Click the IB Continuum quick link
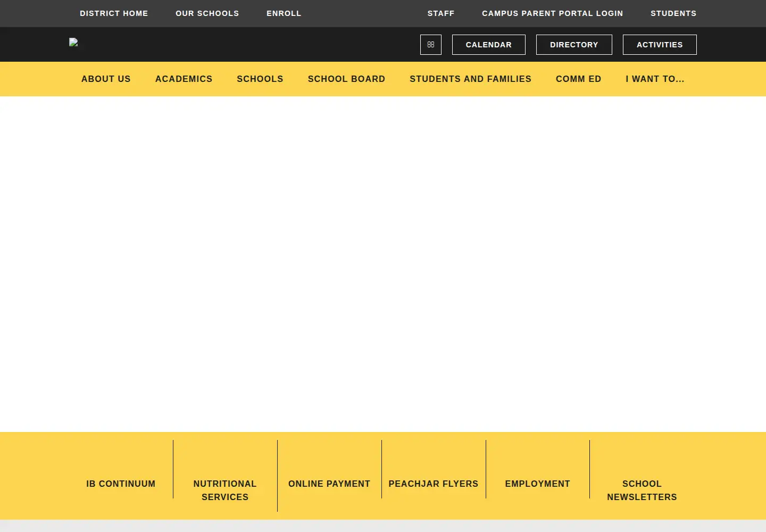Image resolution: width=766 pixels, height=532 pixels. [121, 484]
